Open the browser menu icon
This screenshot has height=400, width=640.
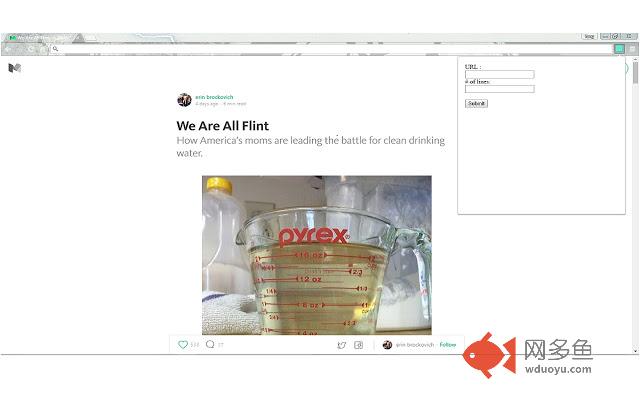click(x=631, y=48)
